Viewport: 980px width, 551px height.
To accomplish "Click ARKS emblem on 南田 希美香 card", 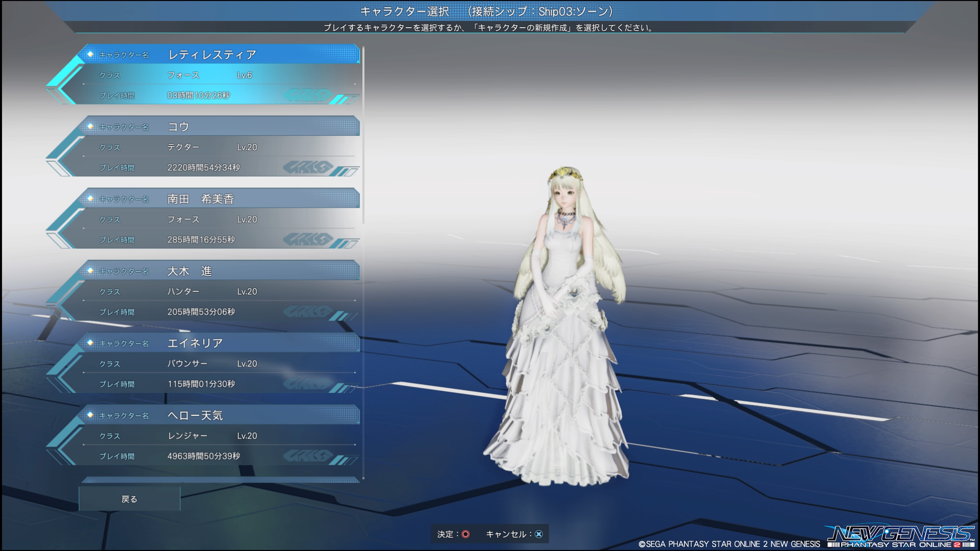I will point(308,240).
